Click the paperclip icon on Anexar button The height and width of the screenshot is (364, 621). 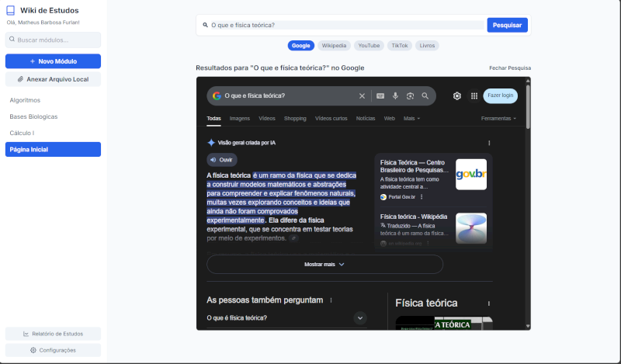tap(20, 79)
